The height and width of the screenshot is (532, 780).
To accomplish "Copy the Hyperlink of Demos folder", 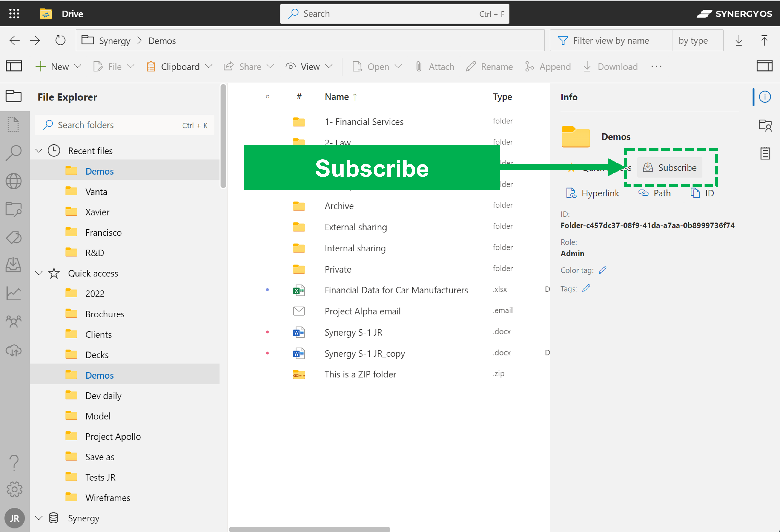I will pos(592,193).
